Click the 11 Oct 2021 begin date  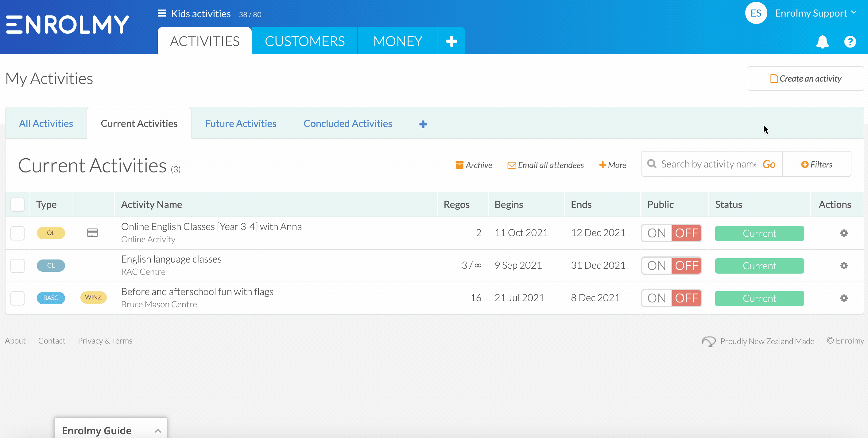521,232
